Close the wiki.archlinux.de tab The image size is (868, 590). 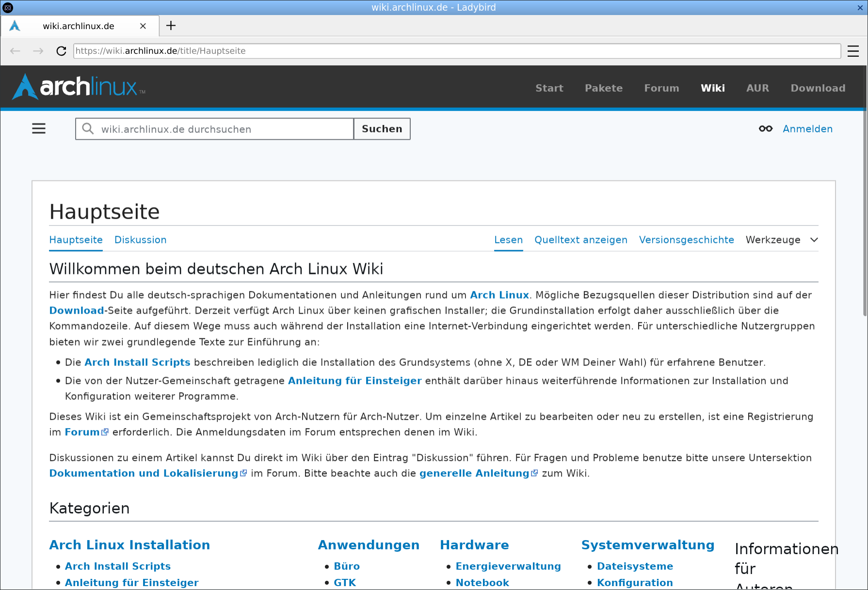click(x=143, y=26)
